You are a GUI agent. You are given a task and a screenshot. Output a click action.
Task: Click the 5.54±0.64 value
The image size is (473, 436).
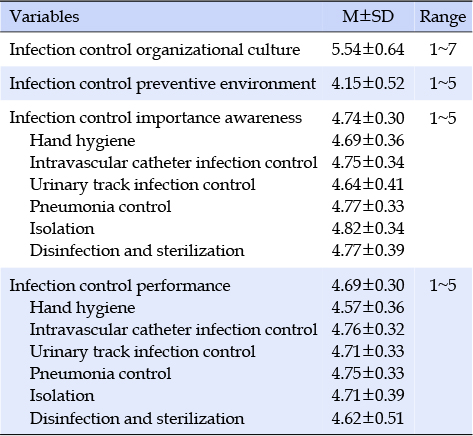(368, 50)
